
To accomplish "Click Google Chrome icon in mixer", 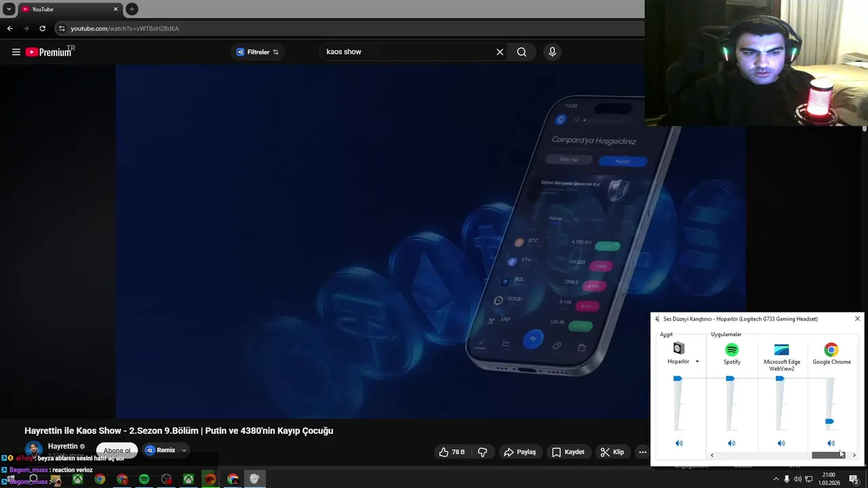I will pos(831,350).
